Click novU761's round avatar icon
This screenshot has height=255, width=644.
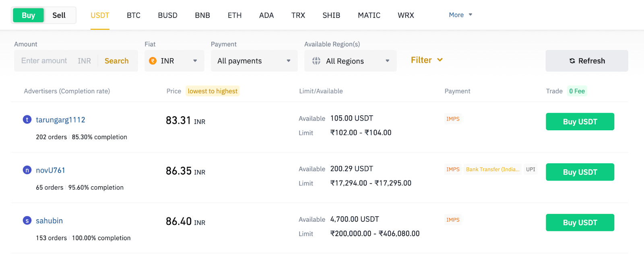27,170
